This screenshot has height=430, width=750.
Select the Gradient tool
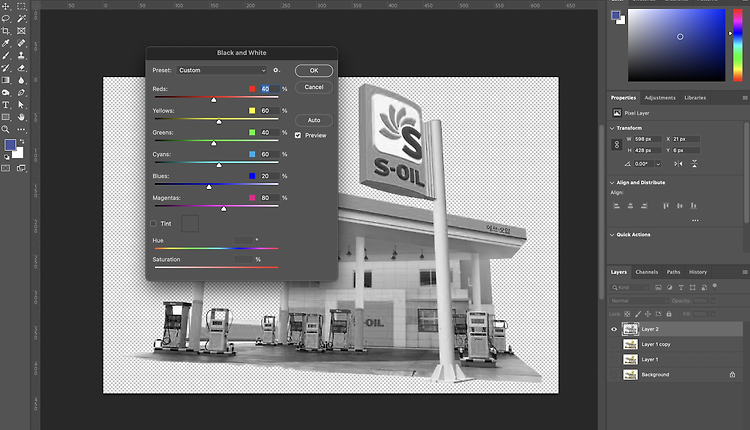point(6,80)
